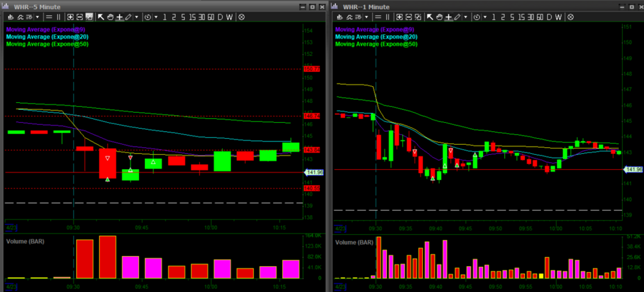The width and height of the screenshot is (644, 292).
Task: Click the circled X icon in 5 Minute toolbar
Action: 241,17
